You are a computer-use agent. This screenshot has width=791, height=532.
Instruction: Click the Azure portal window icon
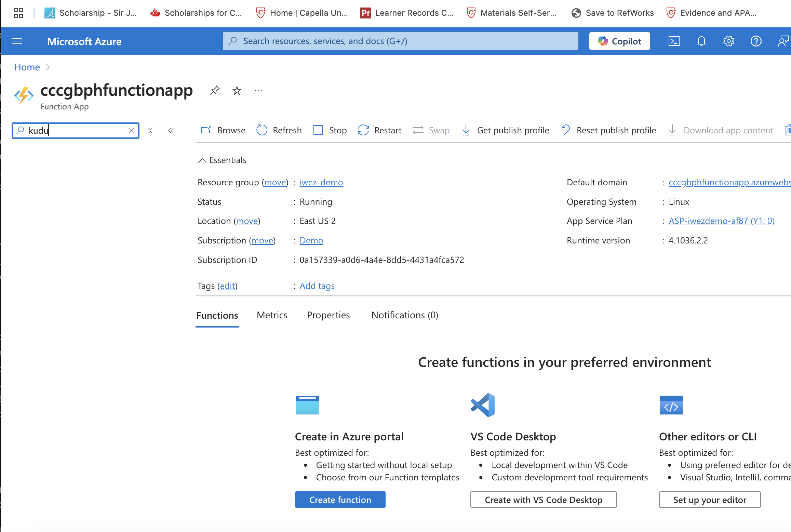(307, 405)
